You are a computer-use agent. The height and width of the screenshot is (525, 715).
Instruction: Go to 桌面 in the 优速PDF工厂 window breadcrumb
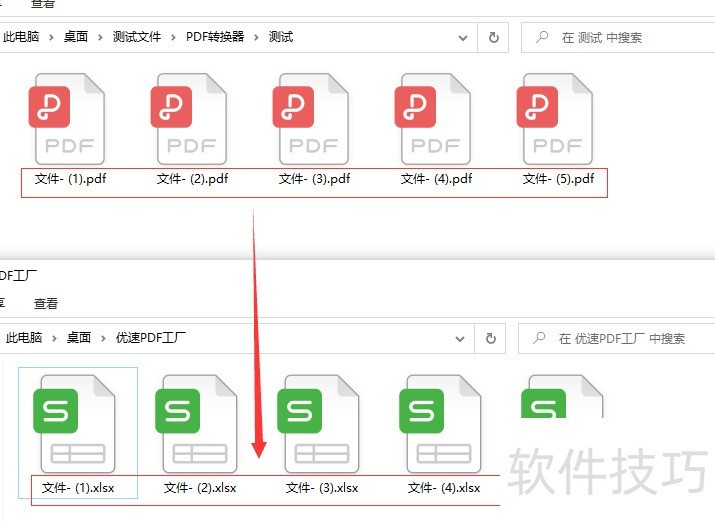pos(79,338)
